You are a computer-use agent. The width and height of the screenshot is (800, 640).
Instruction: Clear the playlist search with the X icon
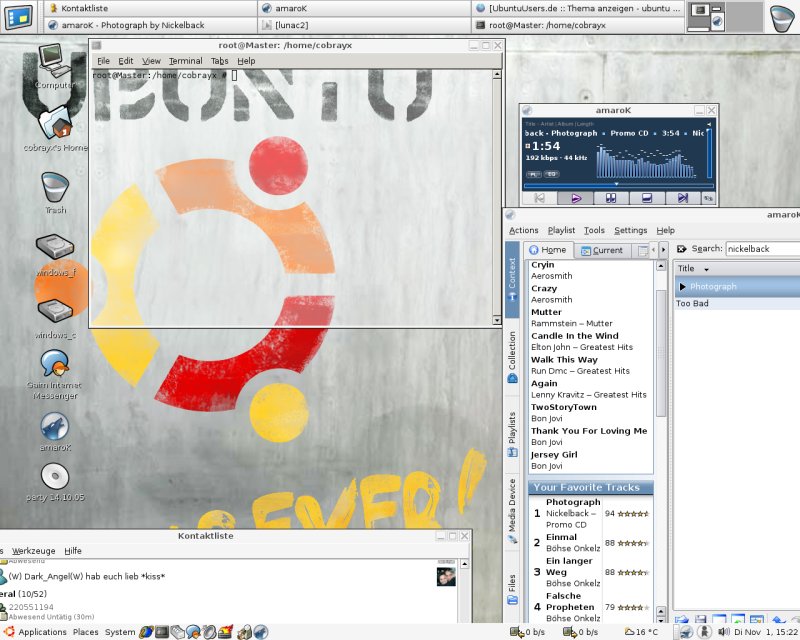coord(681,249)
